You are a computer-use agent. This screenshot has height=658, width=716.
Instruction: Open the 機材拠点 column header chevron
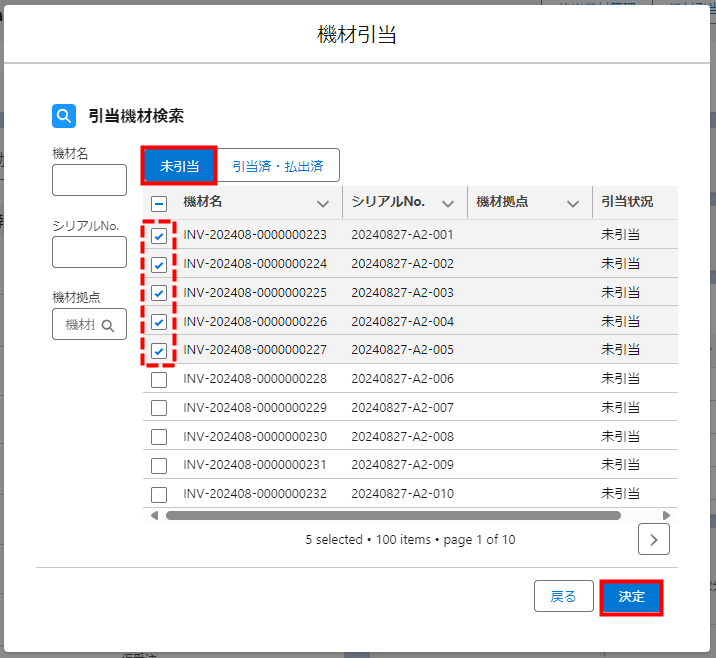tap(573, 203)
